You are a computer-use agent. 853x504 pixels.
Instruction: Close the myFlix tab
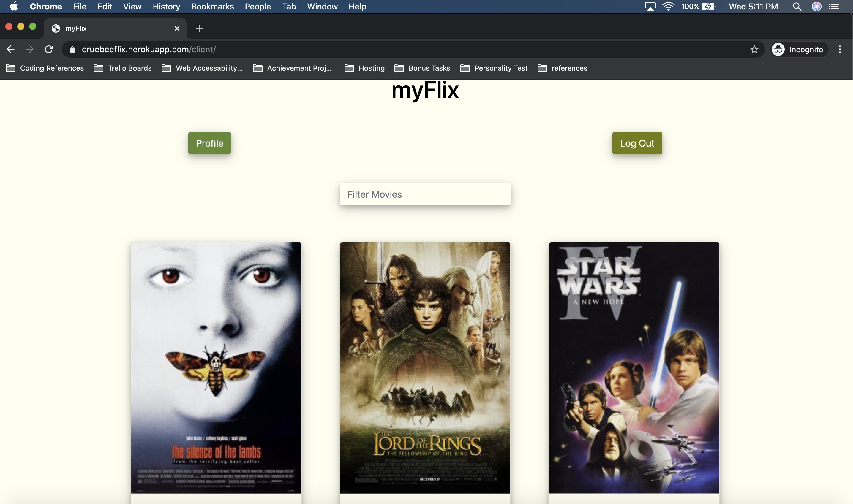point(177,28)
